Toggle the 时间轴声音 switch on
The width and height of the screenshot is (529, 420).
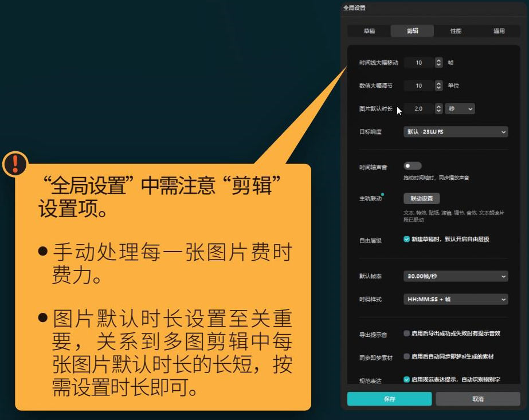point(412,166)
